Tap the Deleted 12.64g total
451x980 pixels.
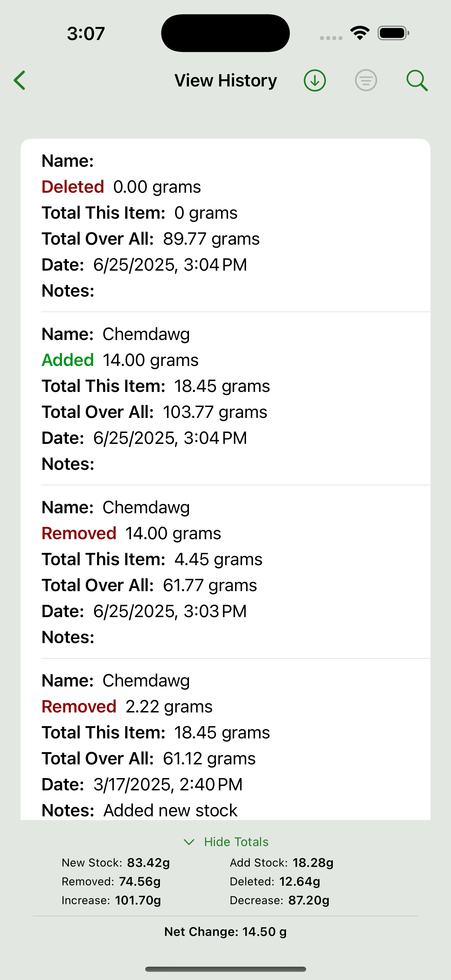pyautogui.click(x=275, y=882)
